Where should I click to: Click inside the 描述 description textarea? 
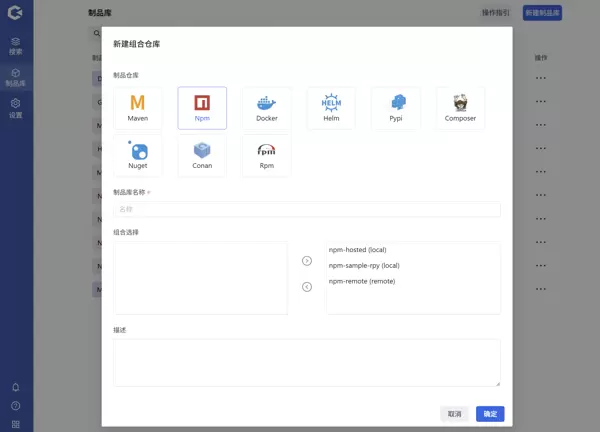[x=306, y=362]
